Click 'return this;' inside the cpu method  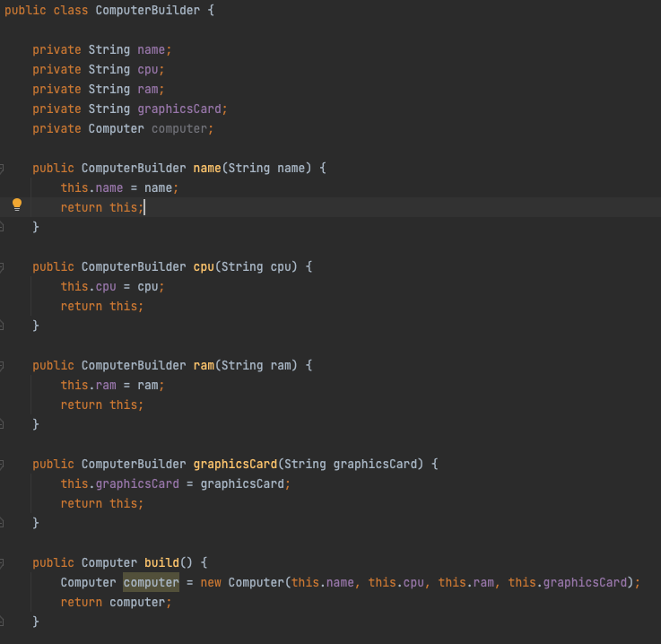pyautogui.click(x=102, y=306)
